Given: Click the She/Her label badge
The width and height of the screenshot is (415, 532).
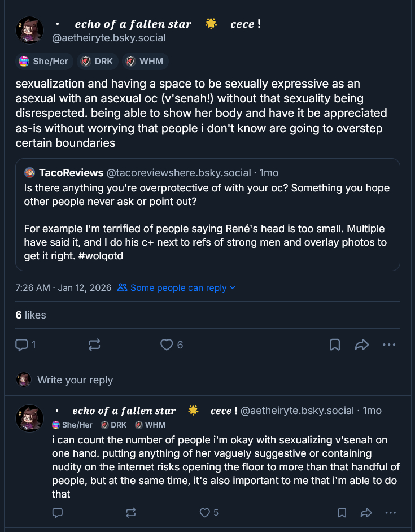Looking at the screenshot, I should click(x=44, y=61).
